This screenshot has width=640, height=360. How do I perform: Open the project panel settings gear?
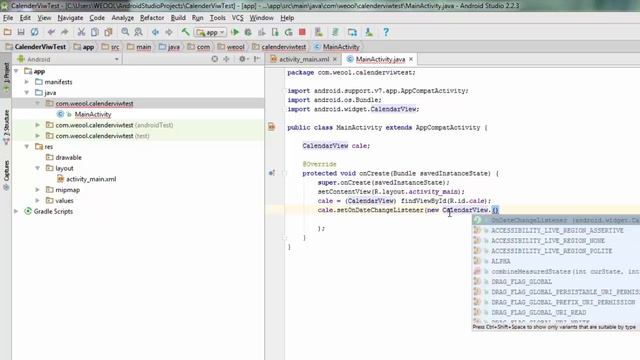pyautogui.click(x=243, y=59)
